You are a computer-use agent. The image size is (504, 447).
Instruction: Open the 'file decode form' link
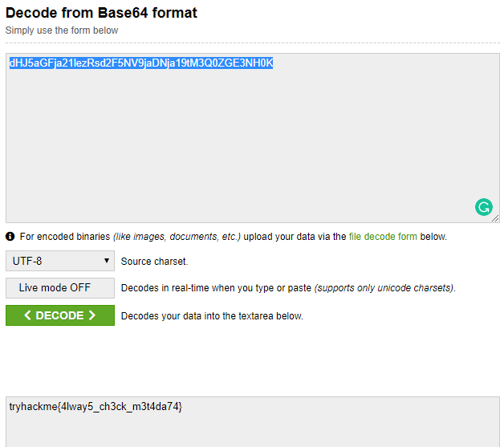(383, 237)
